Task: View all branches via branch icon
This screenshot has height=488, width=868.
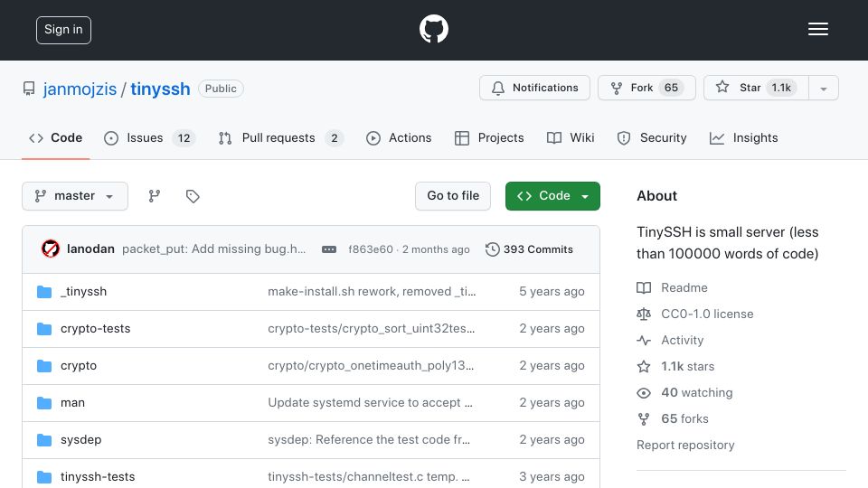Action: (x=155, y=196)
